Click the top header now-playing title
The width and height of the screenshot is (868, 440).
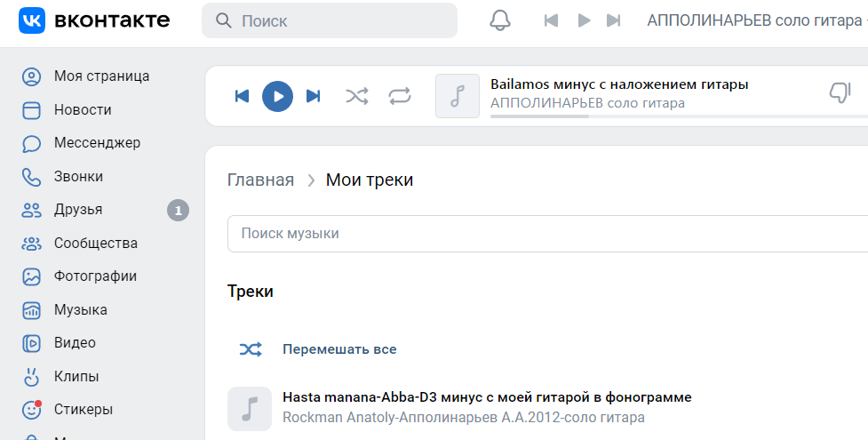point(757,20)
